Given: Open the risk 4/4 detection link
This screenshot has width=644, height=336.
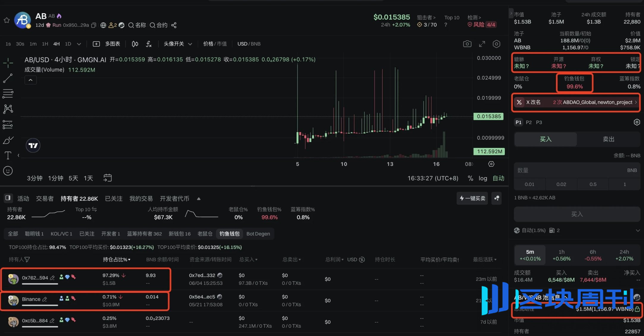Looking at the screenshot, I should (482, 25).
